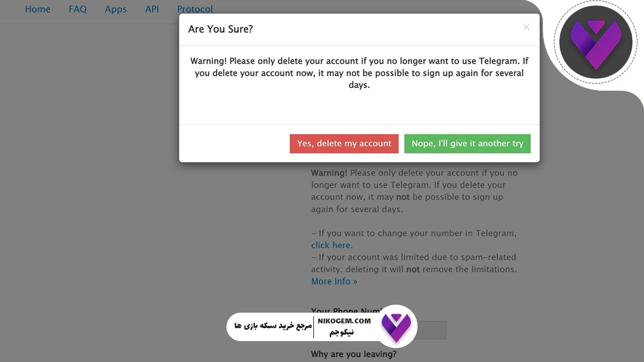This screenshot has width=644, height=362.
Task: Click the 'Why are you leaving?' label
Action: (354, 354)
